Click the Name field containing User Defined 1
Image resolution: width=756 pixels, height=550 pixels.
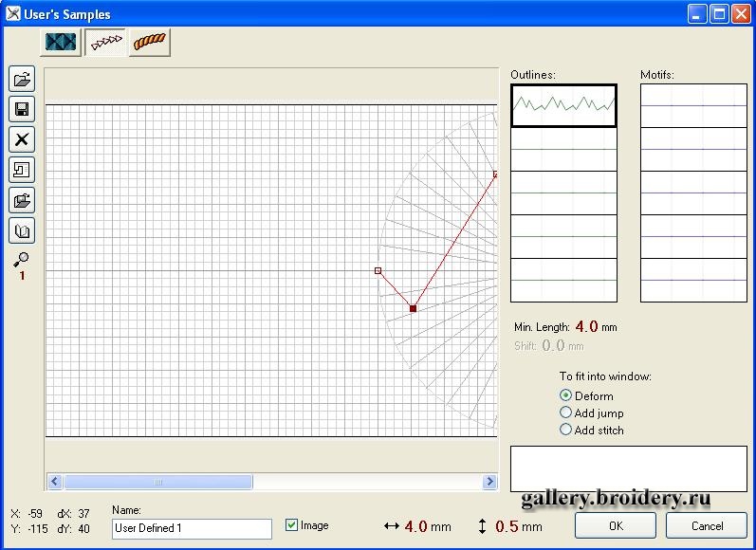click(192, 528)
